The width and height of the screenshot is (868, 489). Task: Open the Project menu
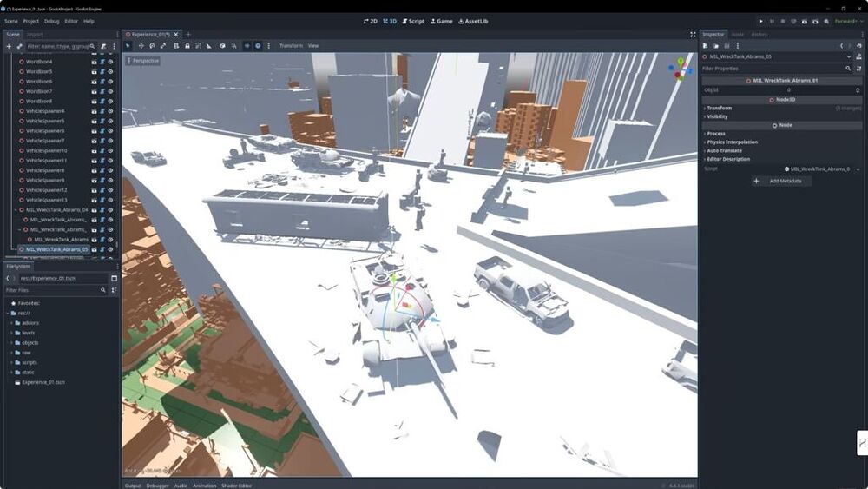(x=31, y=21)
